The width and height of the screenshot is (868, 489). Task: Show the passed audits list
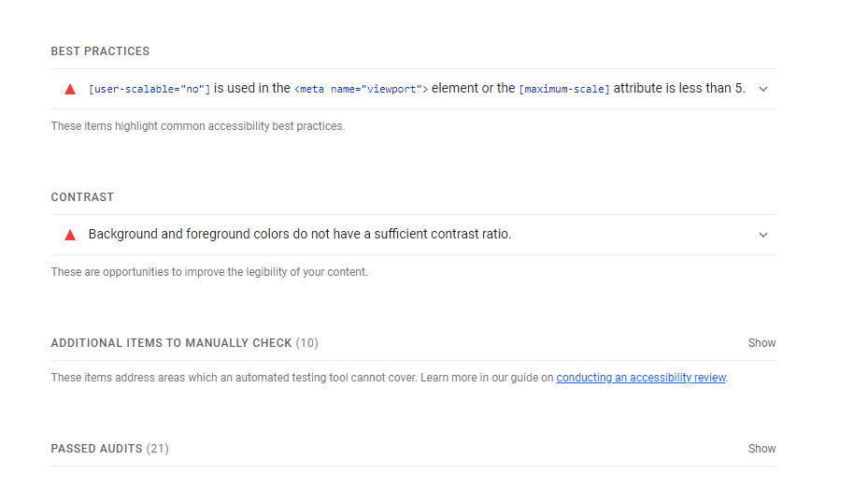[761, 449]
